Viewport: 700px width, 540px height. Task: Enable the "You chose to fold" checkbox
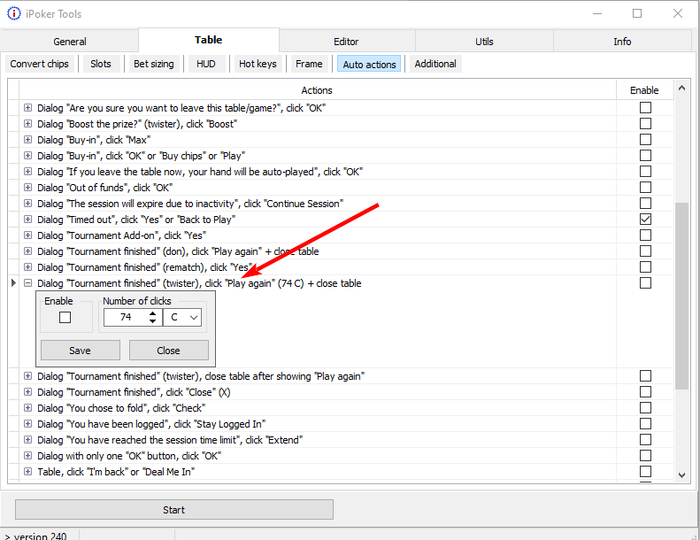pos(645,408)
